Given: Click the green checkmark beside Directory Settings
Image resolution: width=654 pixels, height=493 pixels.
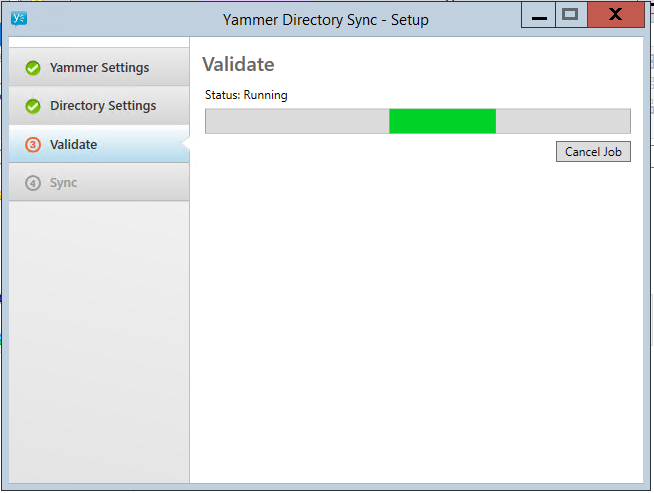Looking at the screenshot, I should [x=33, y=106].
